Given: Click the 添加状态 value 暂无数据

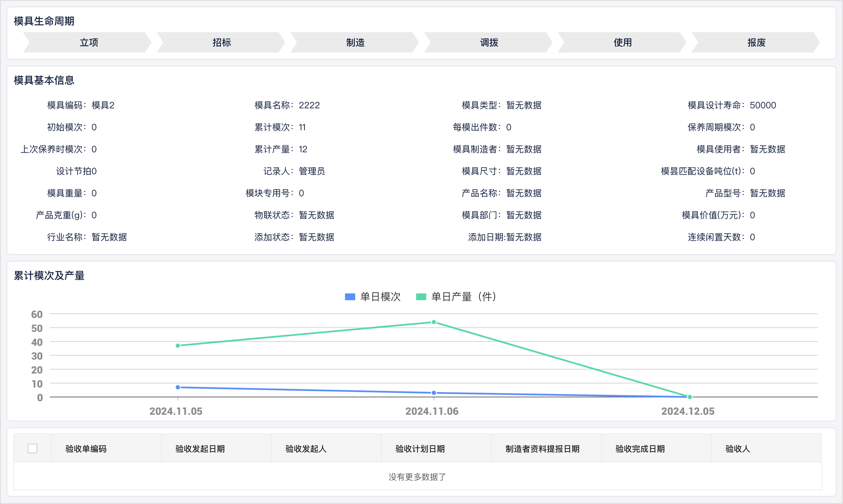Looking at the screenshot, I should pyautogui.click(x=316, y=237).
